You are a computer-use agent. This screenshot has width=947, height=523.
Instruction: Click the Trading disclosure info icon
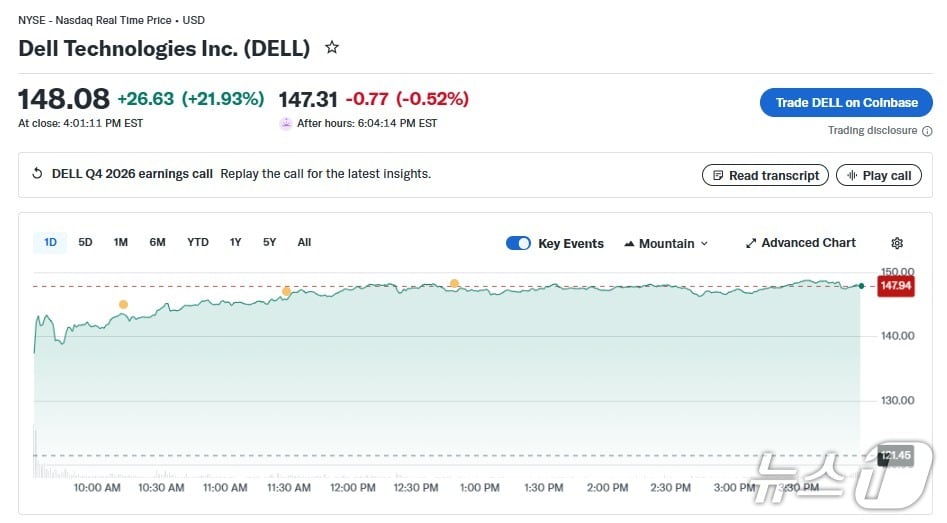(x=927, y=131)
